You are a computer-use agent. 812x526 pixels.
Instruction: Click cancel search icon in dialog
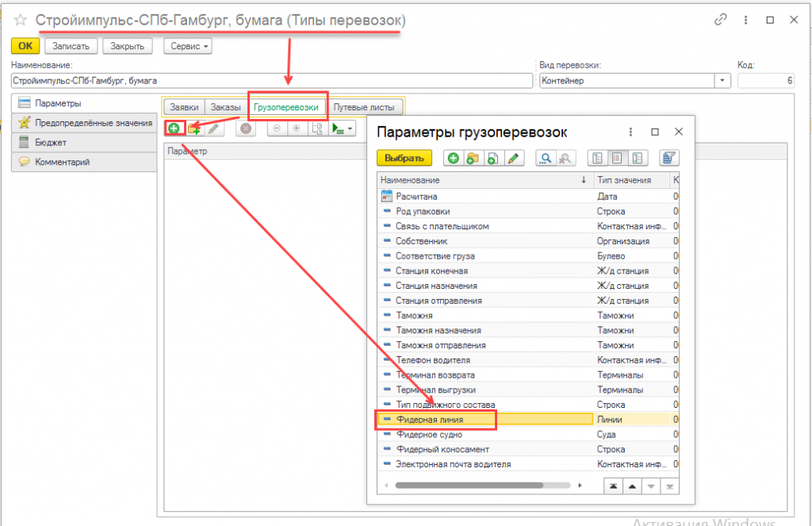pos(565,158)
